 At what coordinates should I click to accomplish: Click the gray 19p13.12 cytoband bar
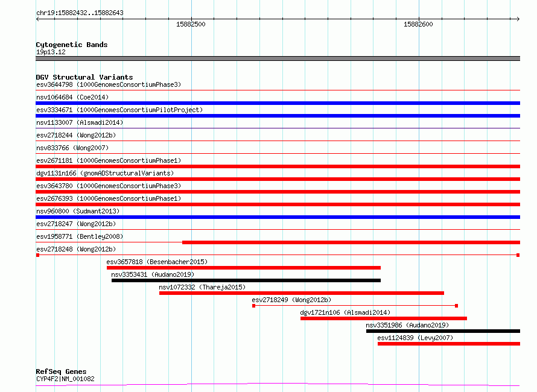(x=278, y=58)
